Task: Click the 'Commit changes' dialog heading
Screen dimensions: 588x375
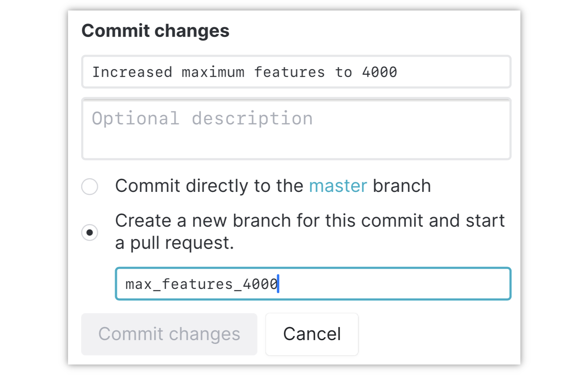Action: click(x=155, y=31)
